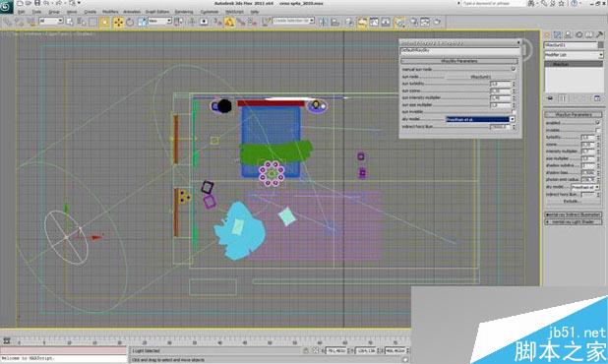This screenshot has width=608, height=364.
Task: Click the Schematic View icon
Action: pyautogui.click(x=386, y=22)
